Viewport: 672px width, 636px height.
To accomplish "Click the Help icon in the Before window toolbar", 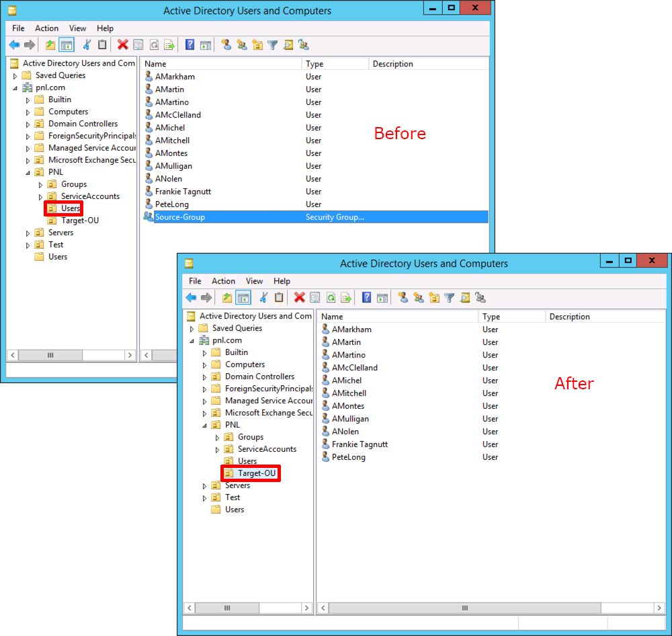I will [x=190, y=45].
